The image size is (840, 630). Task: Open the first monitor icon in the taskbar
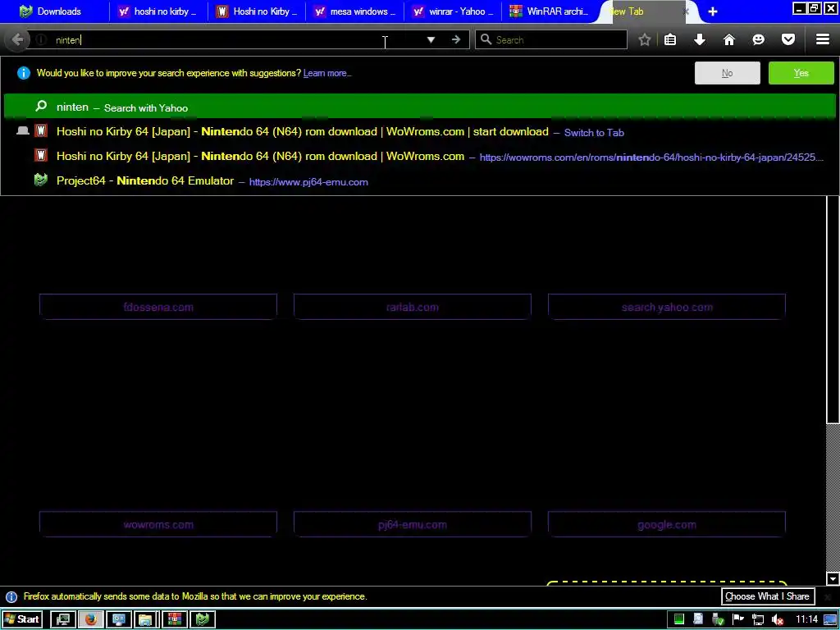(x=62, y=619)
